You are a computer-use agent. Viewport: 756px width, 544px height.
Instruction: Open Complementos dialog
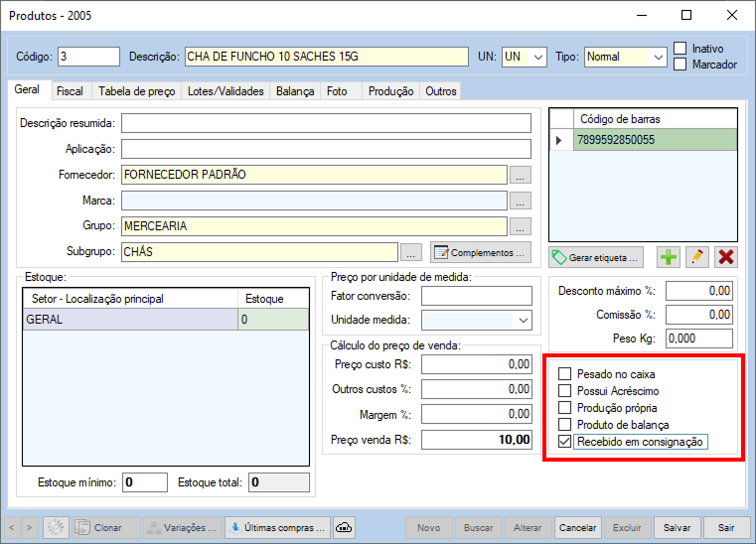click(x=481, y=252)
